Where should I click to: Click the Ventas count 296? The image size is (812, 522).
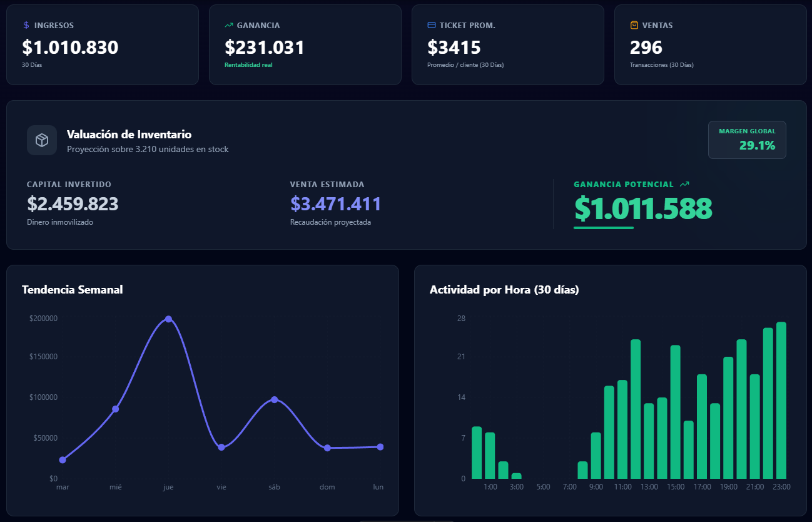click(646, 48)
